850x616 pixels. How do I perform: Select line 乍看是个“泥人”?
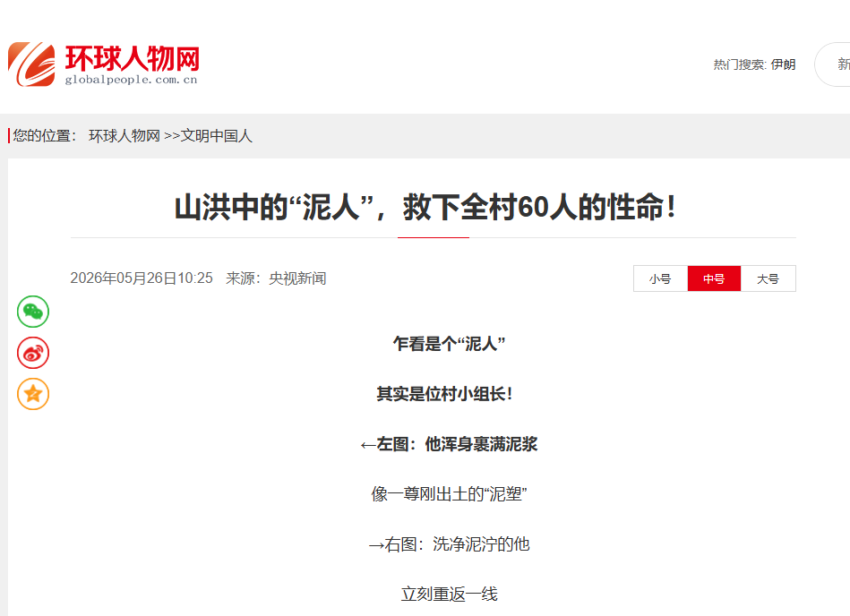[x=449, y=344]
